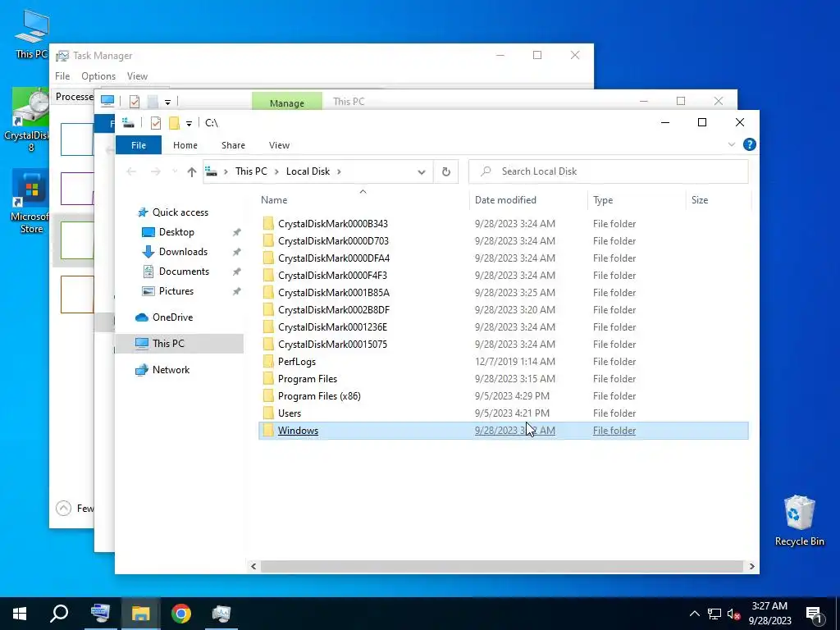Sort by the Name column header

(274, 200)
